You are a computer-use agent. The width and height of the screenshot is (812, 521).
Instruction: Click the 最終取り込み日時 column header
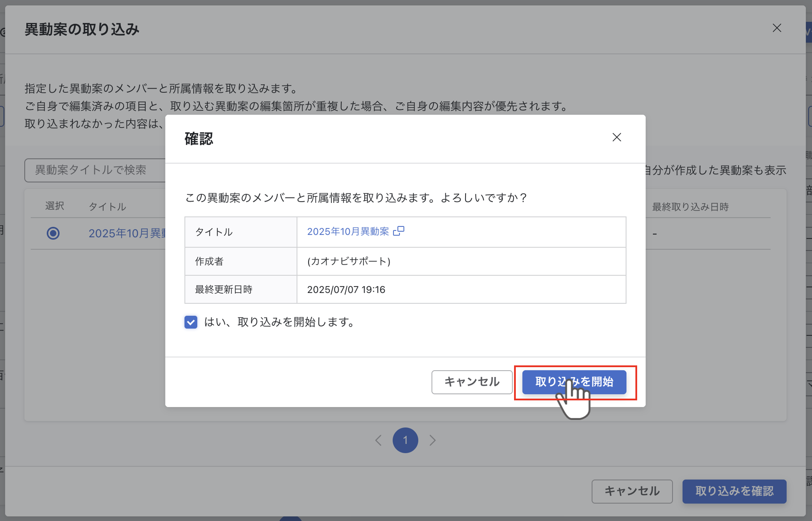[690, 207]
